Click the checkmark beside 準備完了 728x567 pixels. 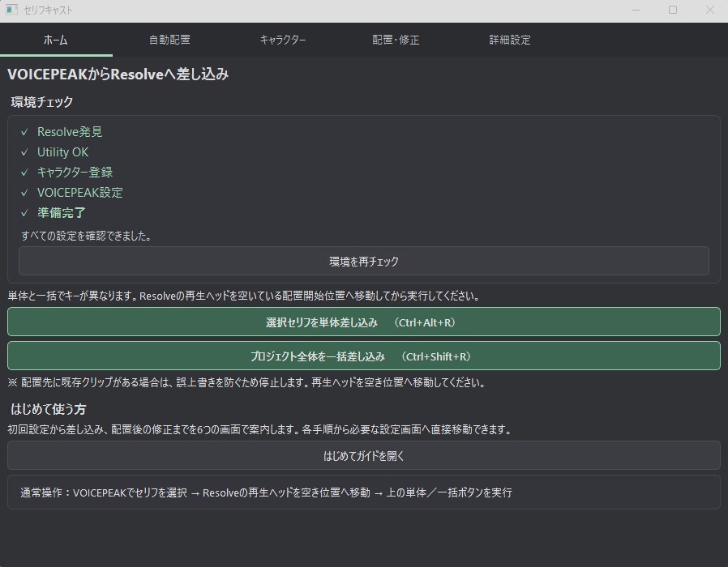click(x=24, y=213)
